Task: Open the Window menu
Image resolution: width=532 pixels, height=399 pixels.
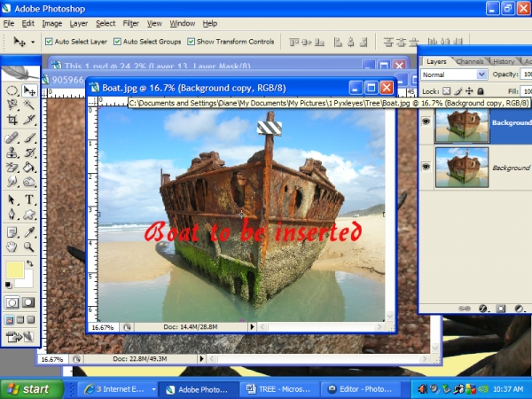Action: (x=183, y=23)
